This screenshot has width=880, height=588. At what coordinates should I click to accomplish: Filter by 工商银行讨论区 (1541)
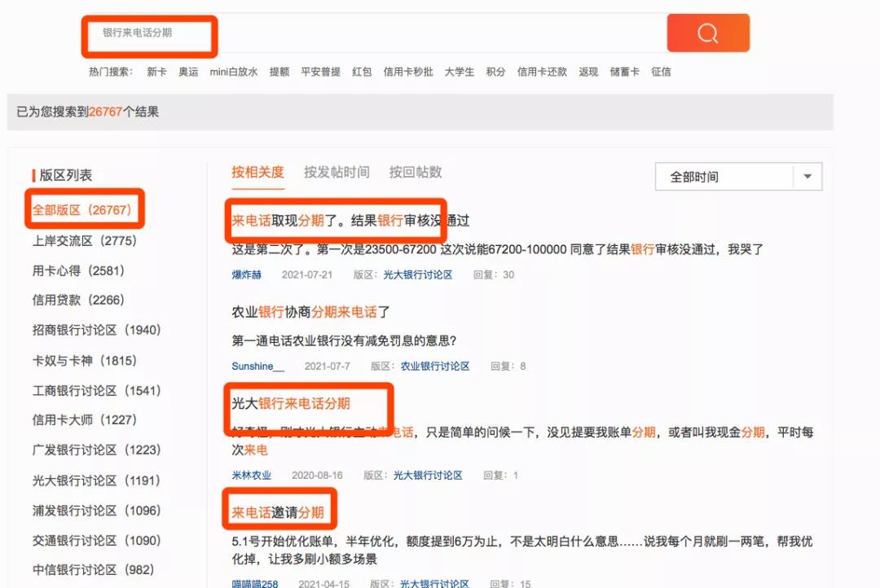point(96,390)
